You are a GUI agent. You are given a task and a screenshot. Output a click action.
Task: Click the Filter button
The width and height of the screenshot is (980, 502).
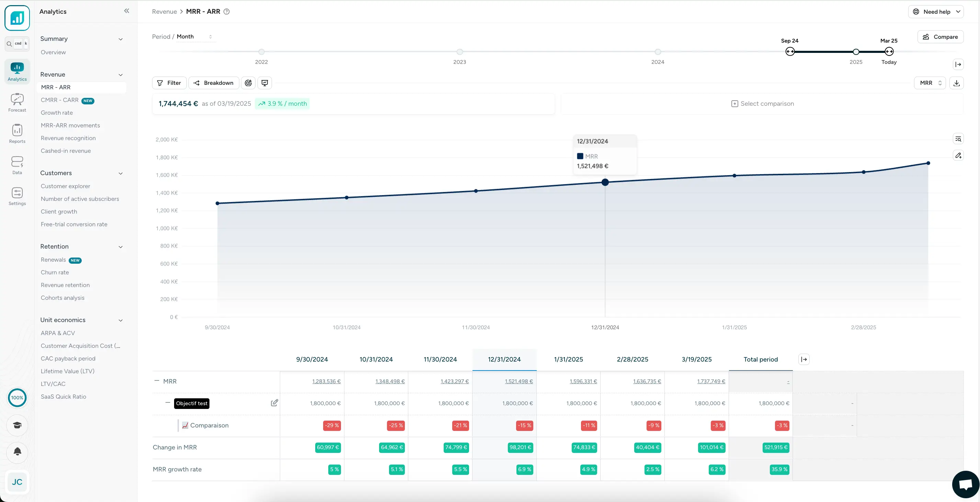click(169, 83)
